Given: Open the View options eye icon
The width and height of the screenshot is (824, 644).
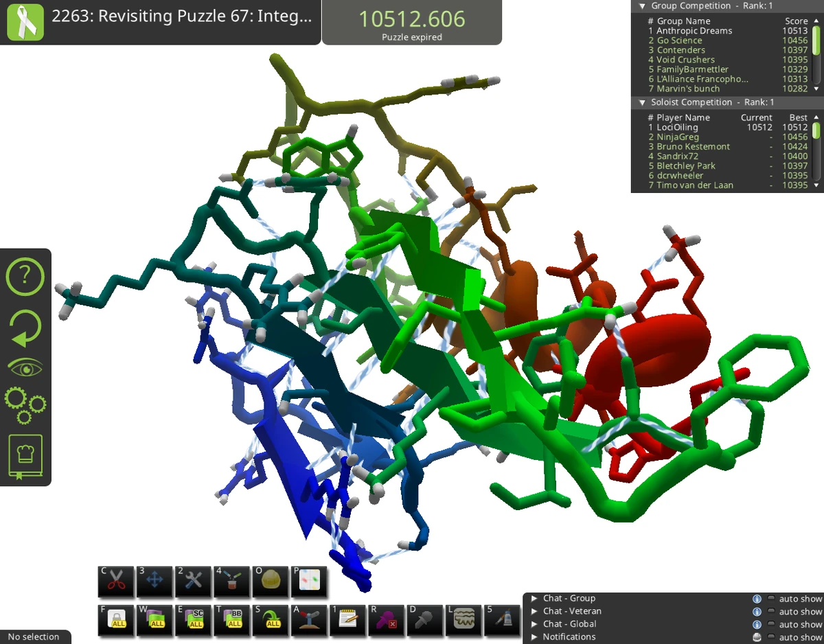Looking at the screenshot, I should pos(25,366).
